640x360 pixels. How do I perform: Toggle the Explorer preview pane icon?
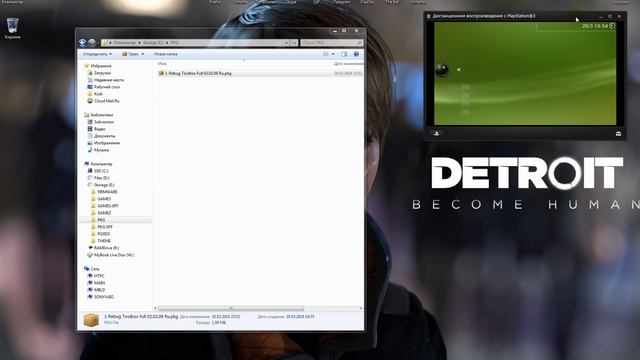click(344, 54)
